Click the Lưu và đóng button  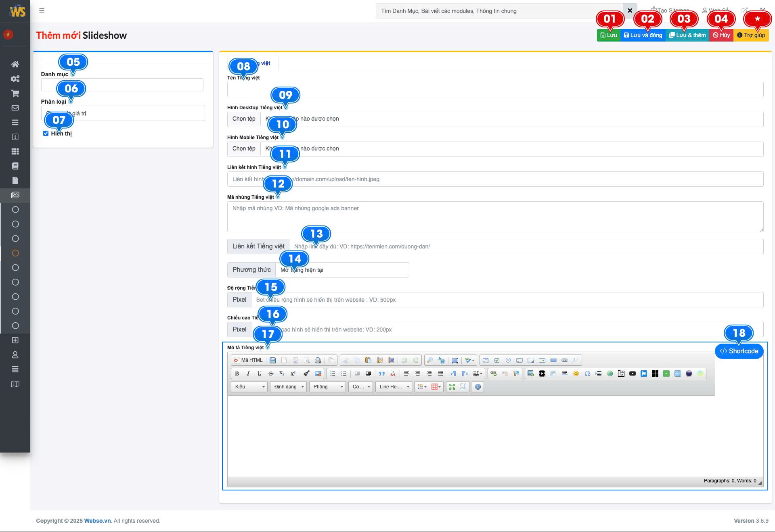643,35
